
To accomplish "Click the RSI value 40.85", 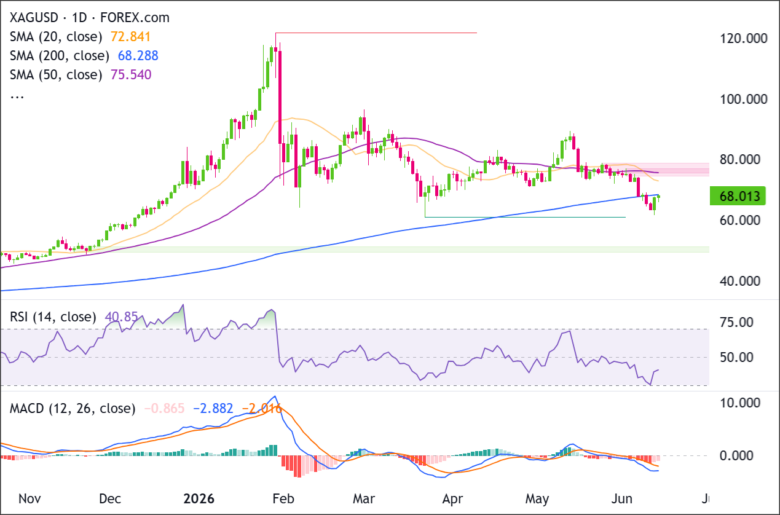I will [121, 317].
